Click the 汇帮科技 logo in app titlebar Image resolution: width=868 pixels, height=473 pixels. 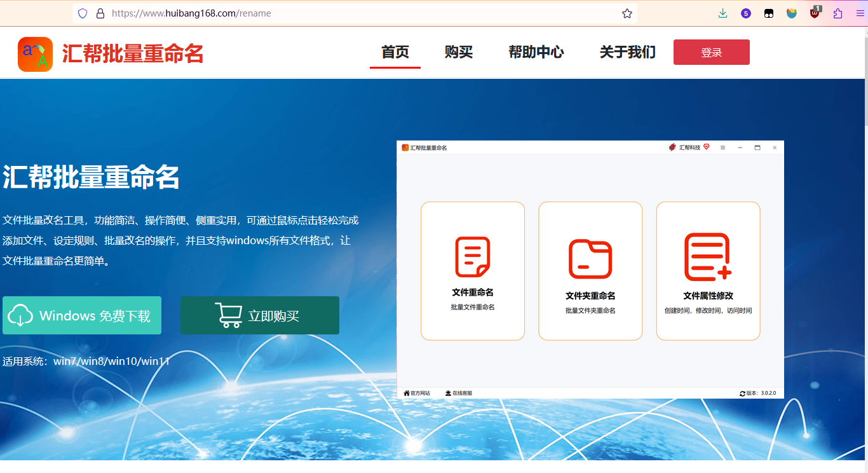[672, 147]
